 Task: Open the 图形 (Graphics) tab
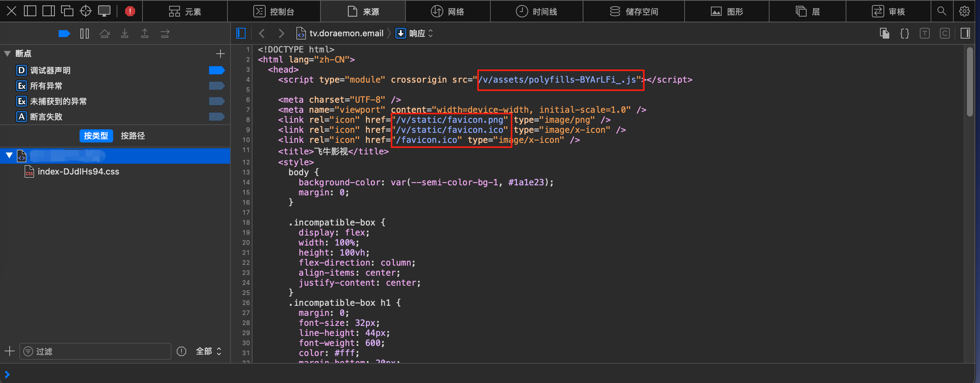pyautogui.click(x=727, y=12)
